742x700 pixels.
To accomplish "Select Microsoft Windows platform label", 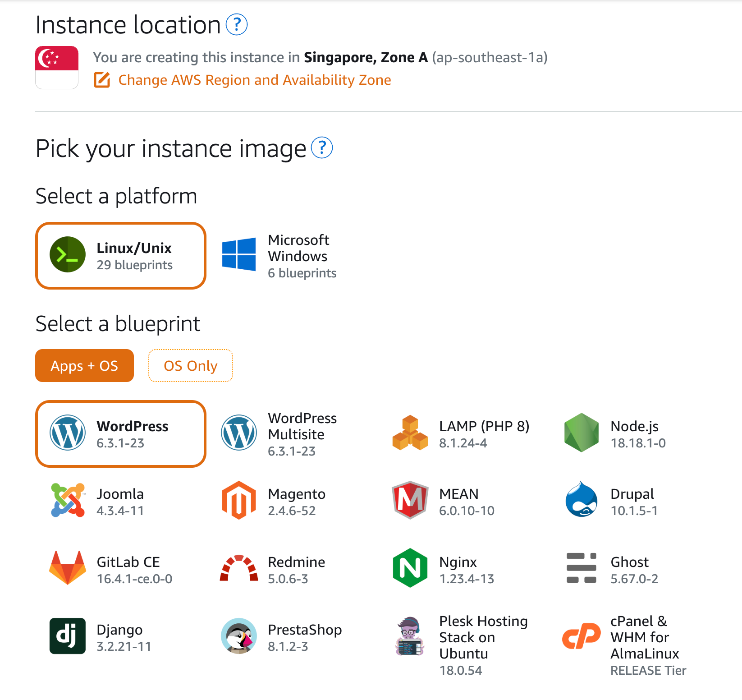I will pos(298,248).
